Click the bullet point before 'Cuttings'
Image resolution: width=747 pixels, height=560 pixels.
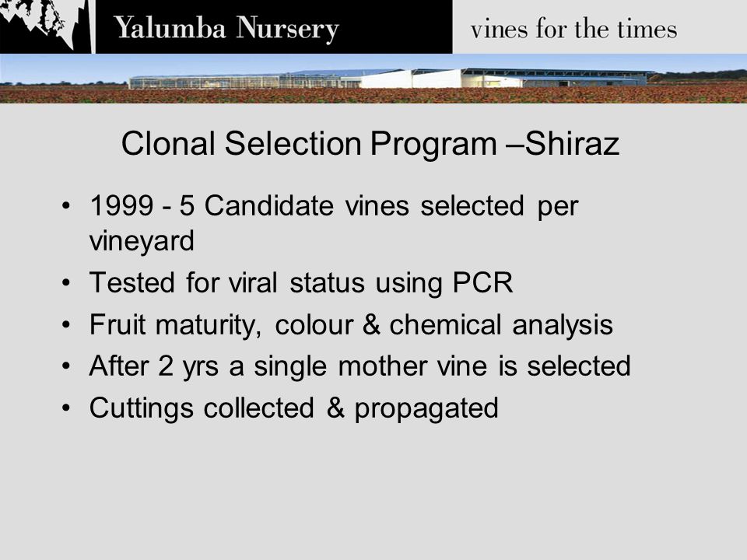(x=65, y=408)
